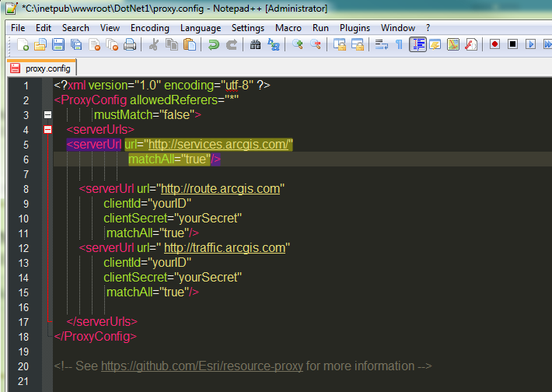Click the Save file floppy icon
Screen dimensions: 552x392
(x=58, y=45)
